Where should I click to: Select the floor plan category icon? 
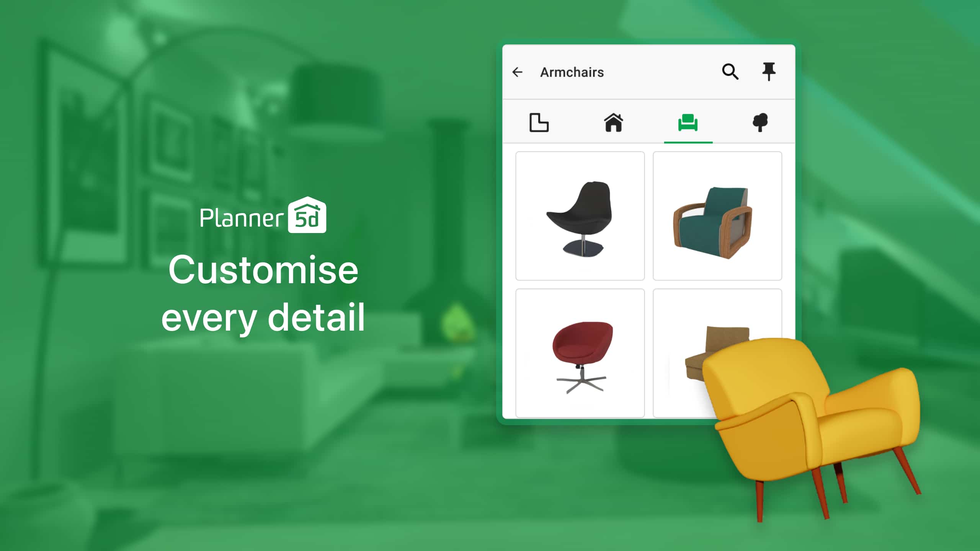click(x=539, y=122)
